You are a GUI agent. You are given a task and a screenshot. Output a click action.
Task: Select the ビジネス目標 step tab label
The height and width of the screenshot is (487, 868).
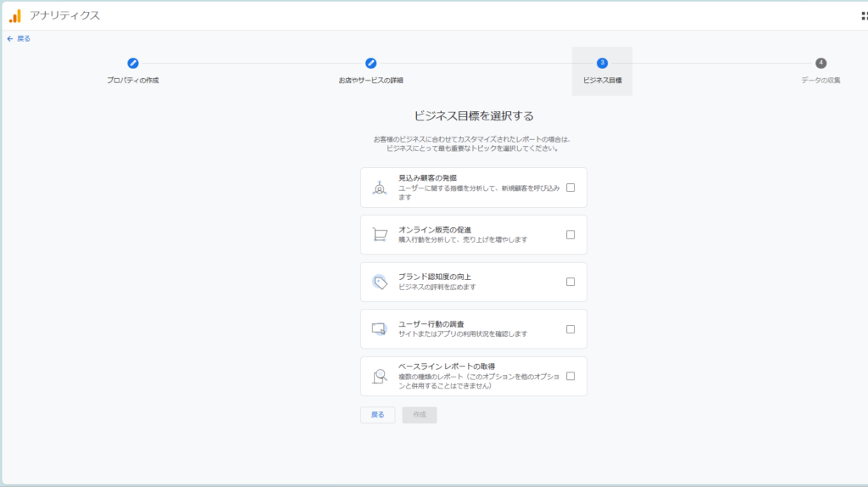(602, 81)
